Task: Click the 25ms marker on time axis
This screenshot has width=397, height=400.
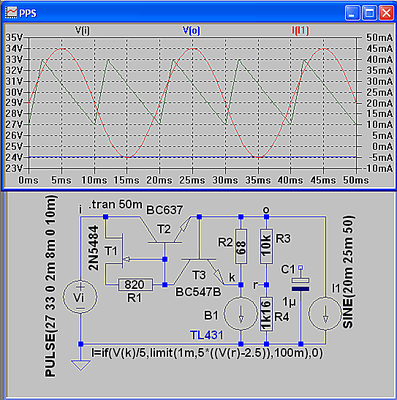Action: (192, 180)
